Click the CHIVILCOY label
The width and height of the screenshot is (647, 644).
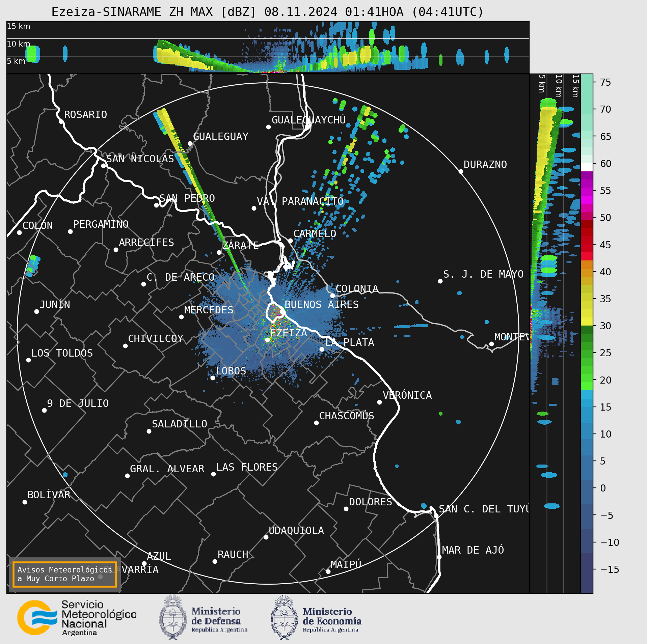coord(156,339)
